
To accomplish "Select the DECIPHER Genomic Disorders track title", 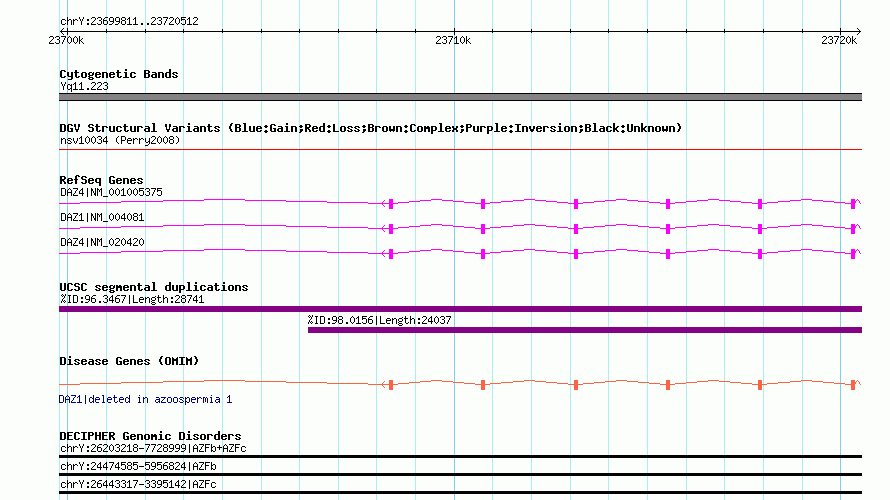I will [x=150, y=436].
